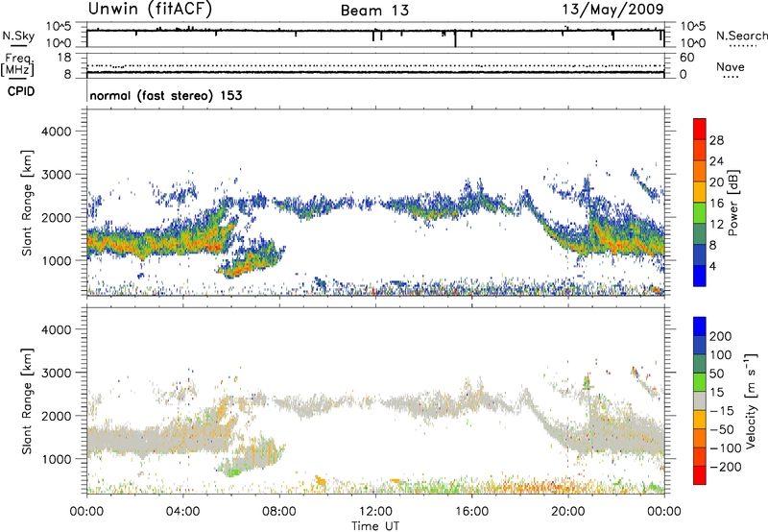The height and width of the screenshot is (532, 768).
Task: Click the 'Beam 13' header label
Action: pos(374,11)
